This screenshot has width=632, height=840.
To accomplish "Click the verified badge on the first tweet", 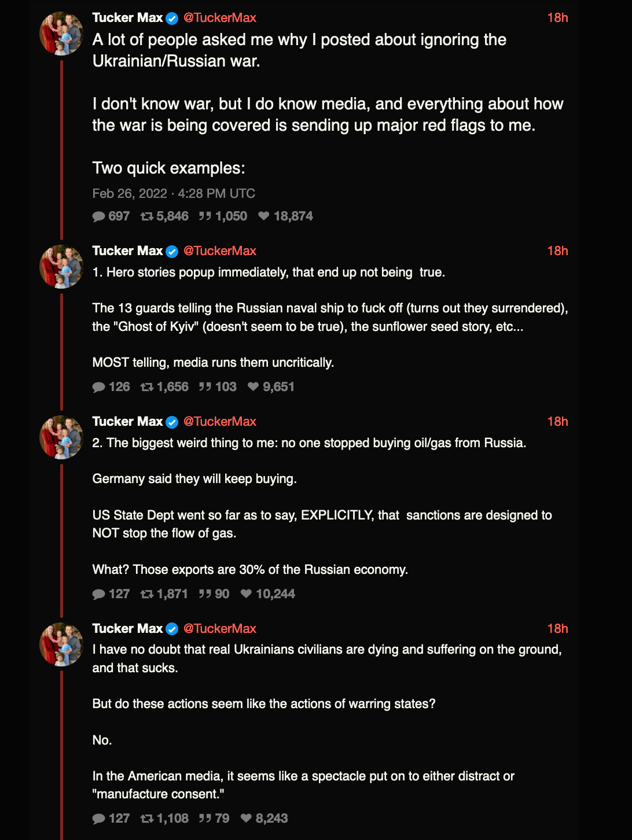I will point(172,19).
